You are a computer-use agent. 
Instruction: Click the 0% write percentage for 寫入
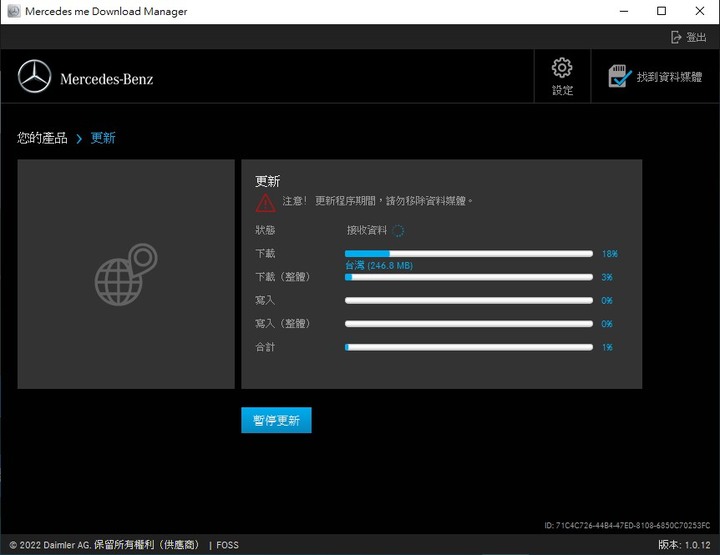tap(607, 300)
